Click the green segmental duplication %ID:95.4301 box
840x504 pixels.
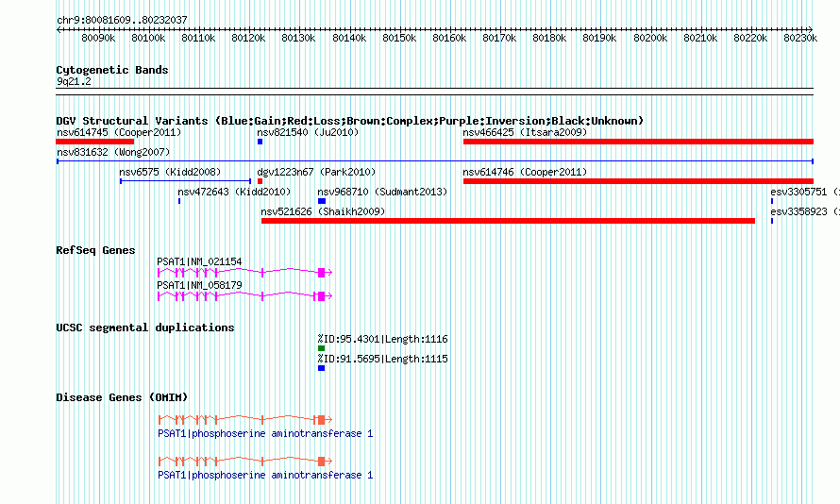point(322,348)
